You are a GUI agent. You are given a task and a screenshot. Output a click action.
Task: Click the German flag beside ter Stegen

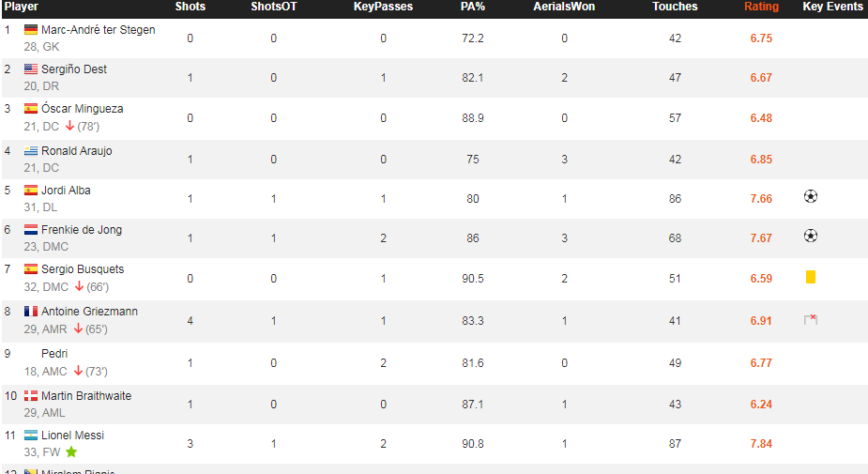coord(31,30)
